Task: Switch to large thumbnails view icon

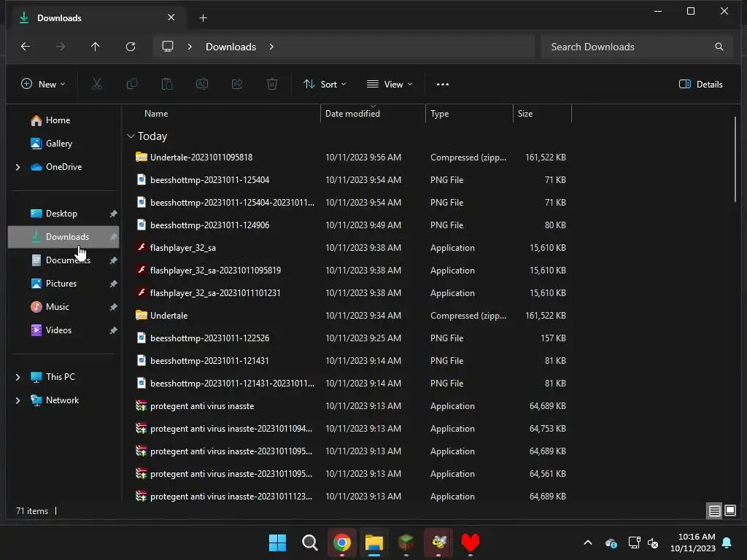Action: [730, 511]
